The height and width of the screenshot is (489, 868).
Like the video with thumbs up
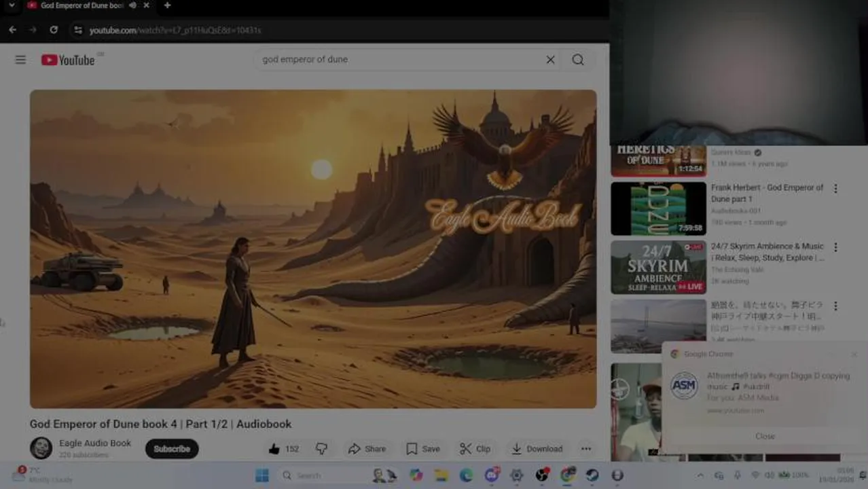tap(283, 449)
